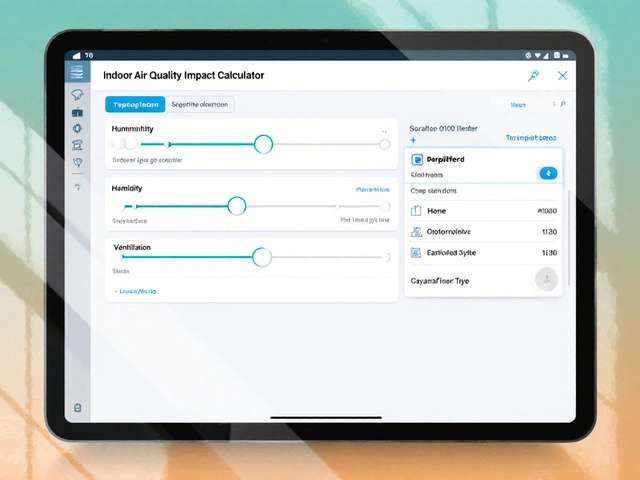640x480 pixels.
Task: Click the round grey button at list bottom
Action: point(546,280)
